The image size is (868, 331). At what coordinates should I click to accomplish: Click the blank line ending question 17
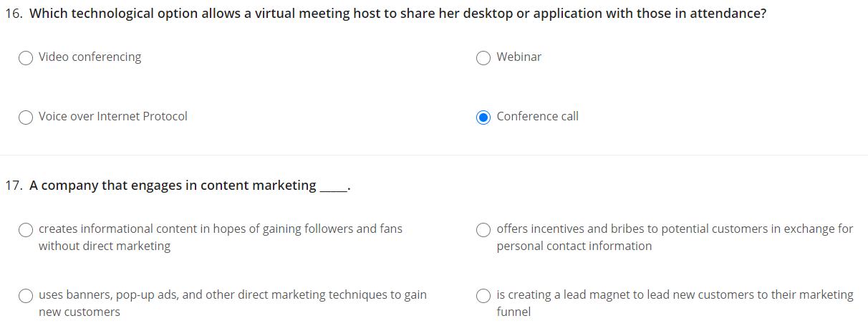coord(333,188)
